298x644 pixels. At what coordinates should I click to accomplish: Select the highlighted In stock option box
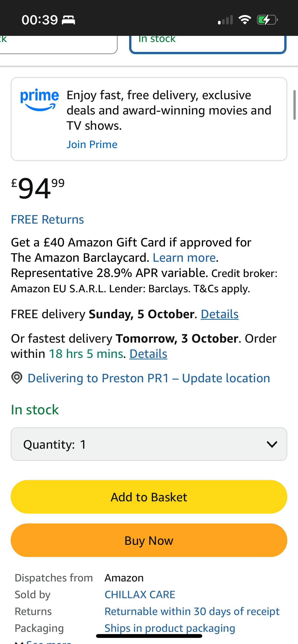point(208,44)
